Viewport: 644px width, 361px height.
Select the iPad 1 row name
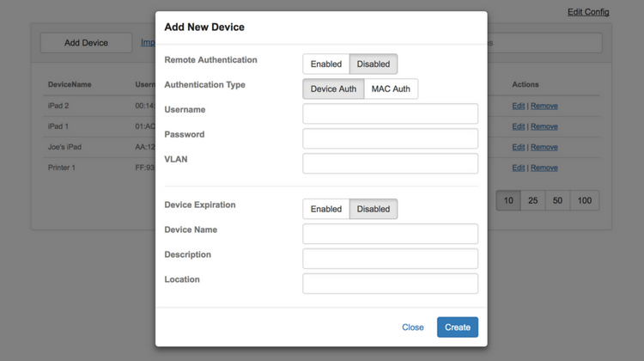coord(58,126)
